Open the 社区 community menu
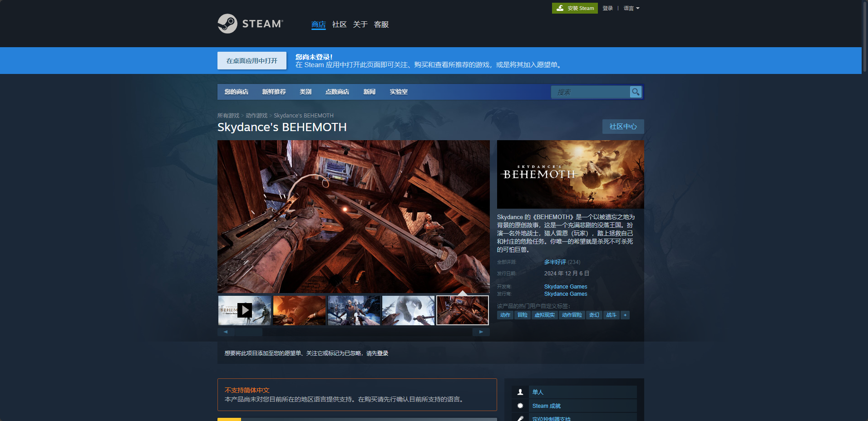This screenshot has height=421, width=868. [340, 24]
